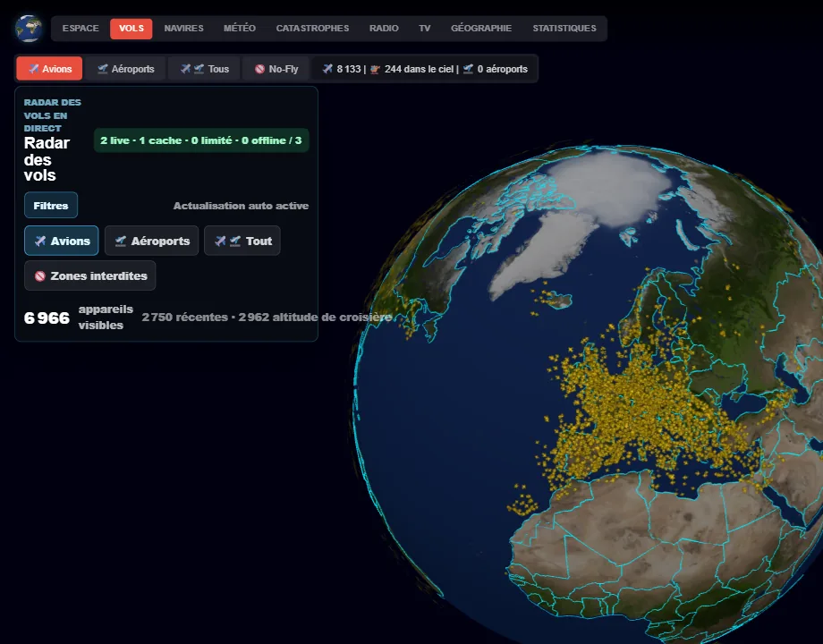The image size is (823, 644).
Task: Click the 244 dans le ciel stat
Action: pyautogui.click(x=412, y=69)
